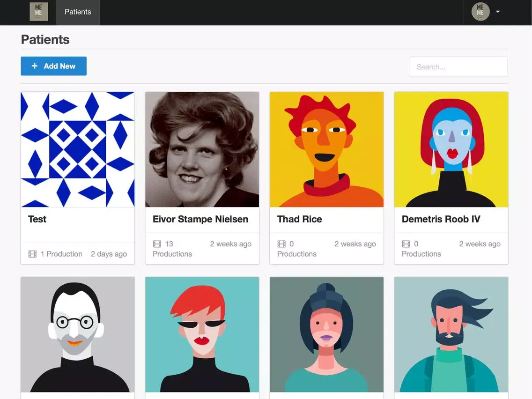Click the bearded man with flowing hair avatar

pyautogui.click(x=451, y=334)
